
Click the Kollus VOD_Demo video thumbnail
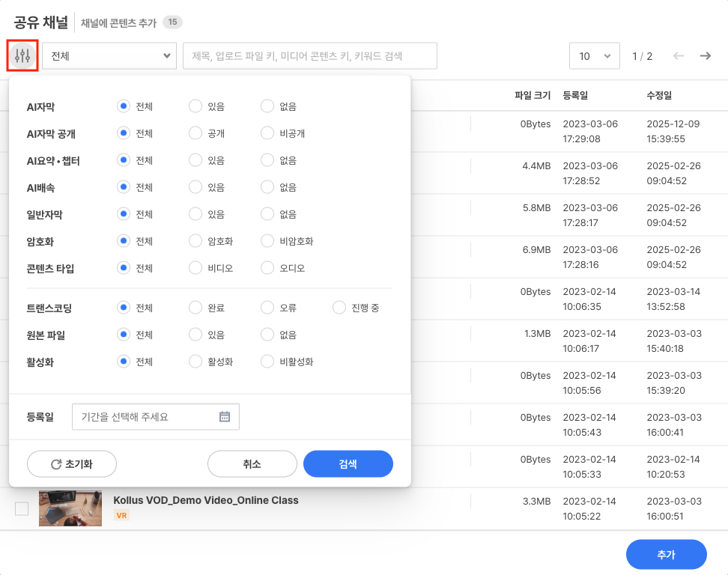tap(70, 508)
